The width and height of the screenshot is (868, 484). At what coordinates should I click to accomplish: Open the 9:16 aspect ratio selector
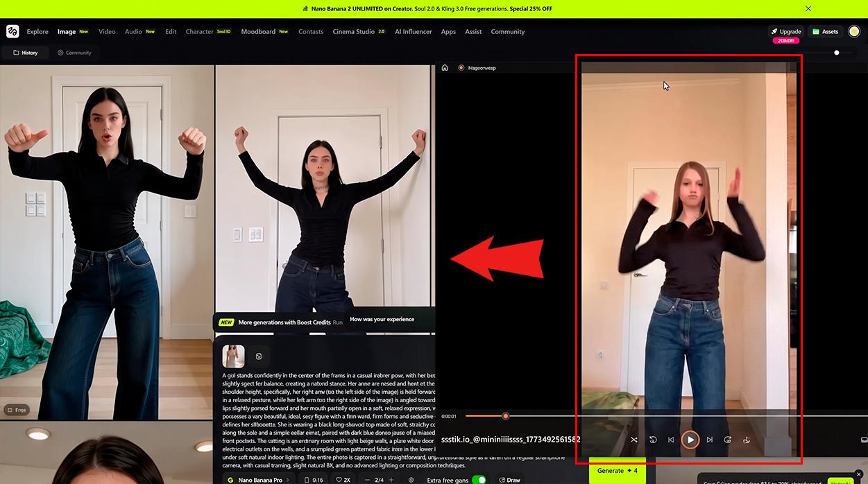click(x=314, y=480)
